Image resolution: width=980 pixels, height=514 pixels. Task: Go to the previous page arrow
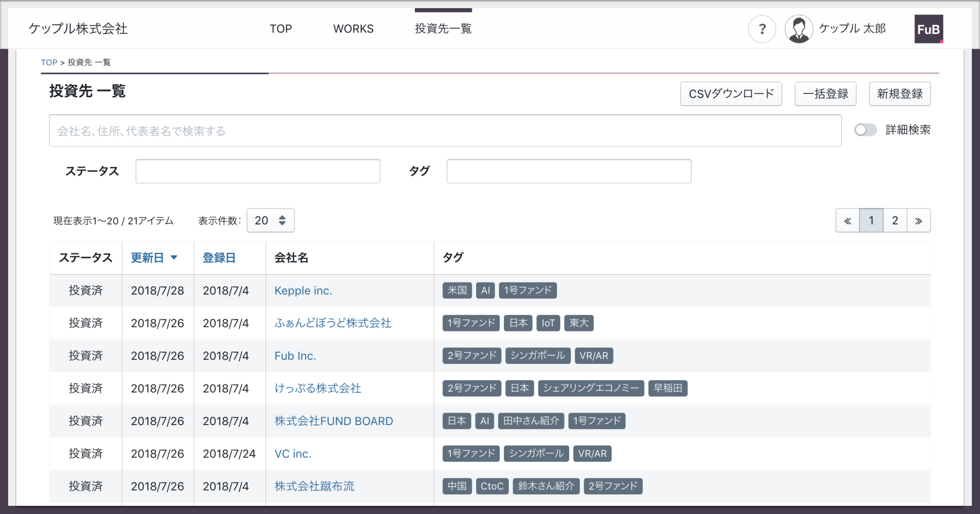[x=847, y=220]
